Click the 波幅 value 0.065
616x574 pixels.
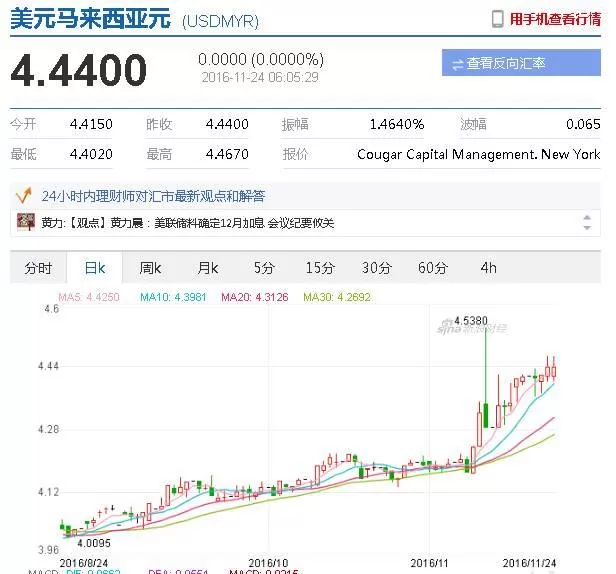coord(583,124)
